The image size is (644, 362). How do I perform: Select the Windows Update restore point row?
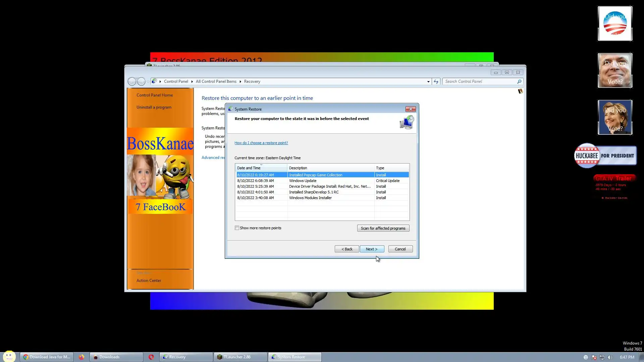(x=303, y=181)
